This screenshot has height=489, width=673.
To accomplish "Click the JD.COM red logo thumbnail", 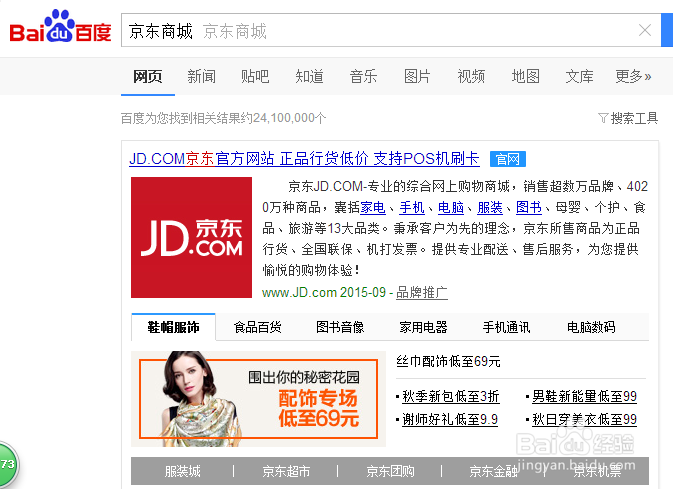I will coord(191,237).
